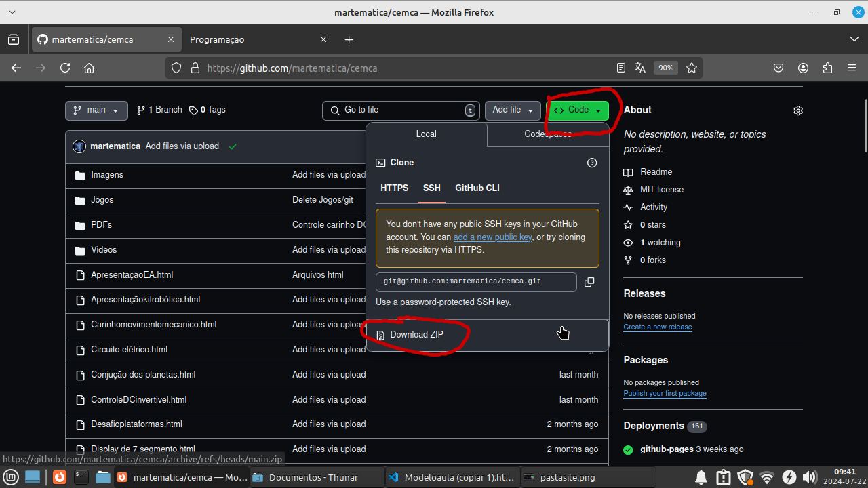Change the 90% zoom level indicator
Image resolution: width=868 pixels, height=488 pixels.
[666, 68]
